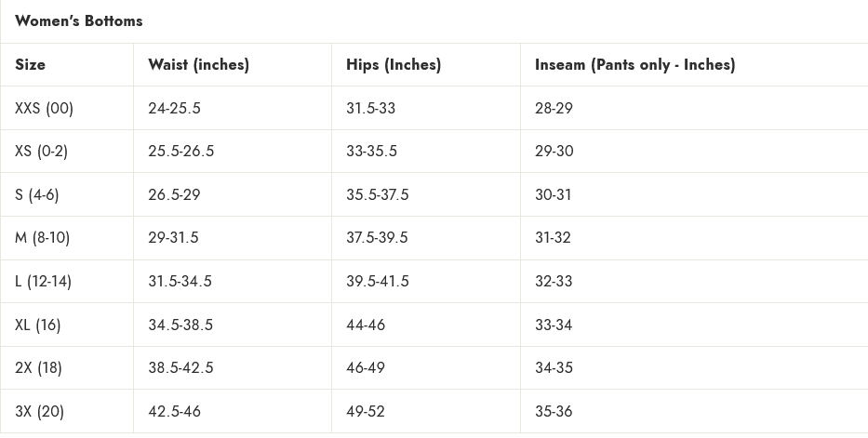Image resolution: width=868 pixels, height=438 pixels.
Task: Select hips value 35.5-37.5
Action: coord(378,194)
